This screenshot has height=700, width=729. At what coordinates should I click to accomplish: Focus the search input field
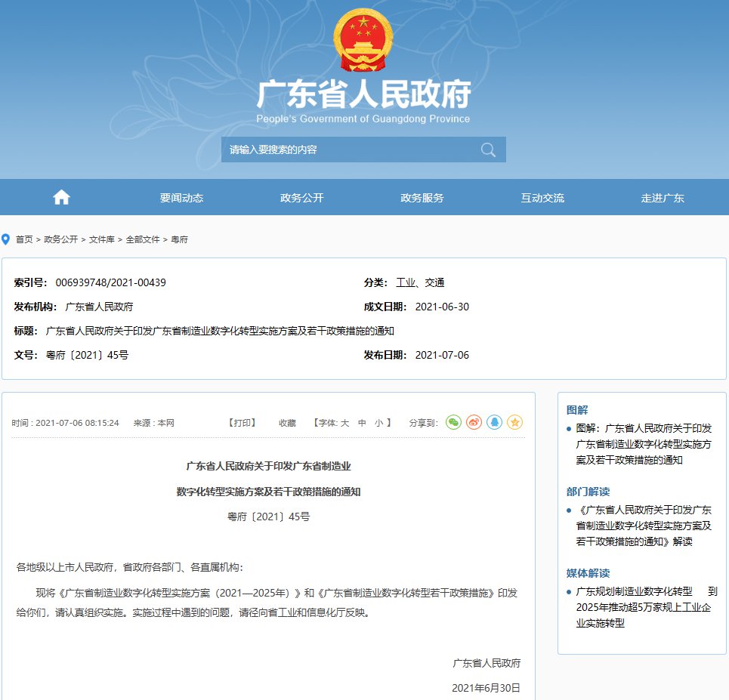point(348,150)
